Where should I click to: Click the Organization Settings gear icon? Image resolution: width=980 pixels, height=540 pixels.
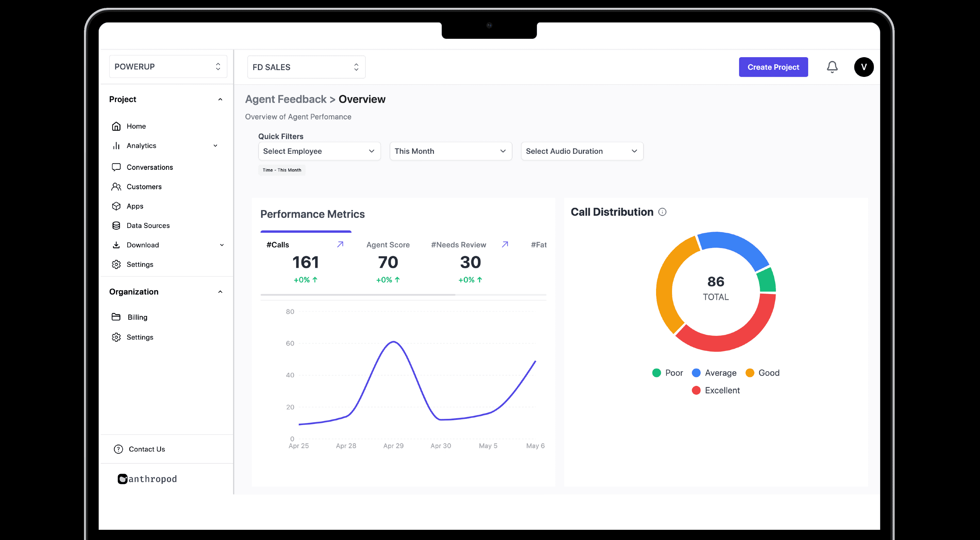point(116,337)
